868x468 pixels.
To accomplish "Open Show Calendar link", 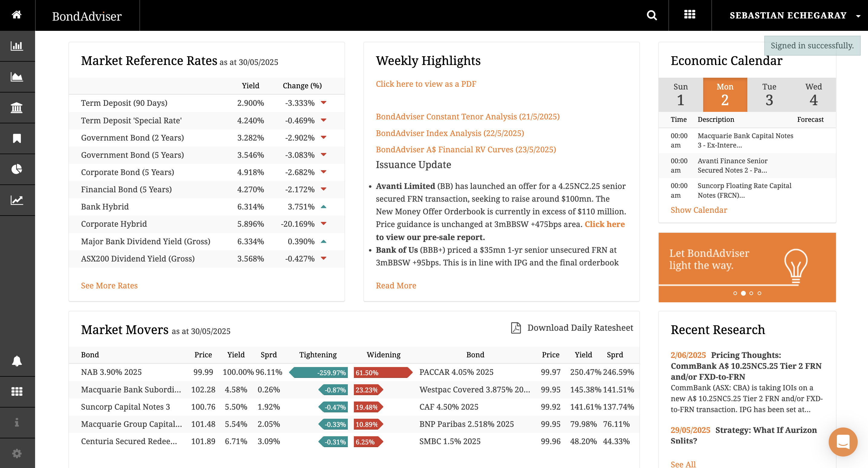I will [x=699, y=210].
